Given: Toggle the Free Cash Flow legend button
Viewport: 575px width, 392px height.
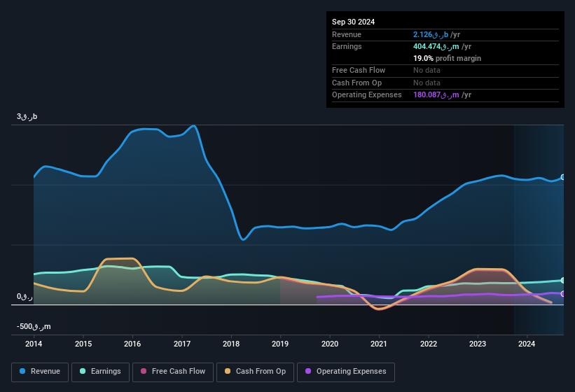Looking at the screenshot, I should [x=173, y=372].
